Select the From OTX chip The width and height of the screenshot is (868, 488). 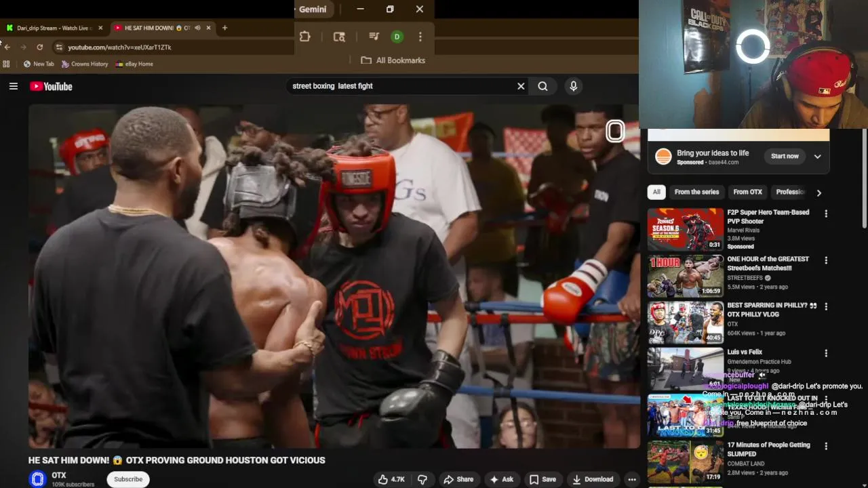(747, 192)
